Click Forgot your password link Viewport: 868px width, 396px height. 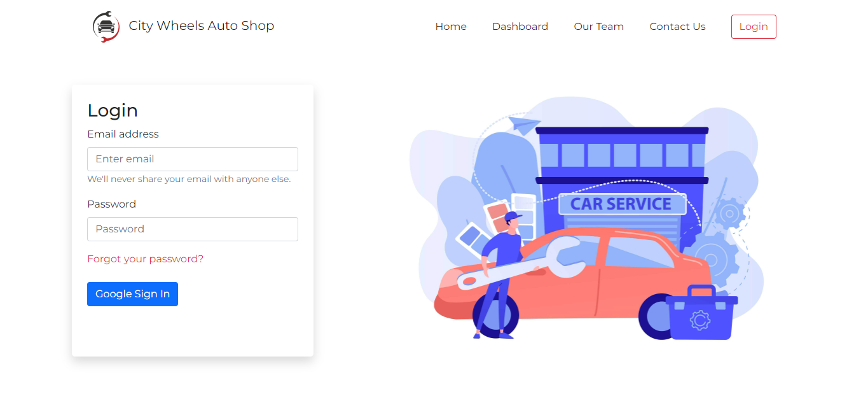pos(146,259)
